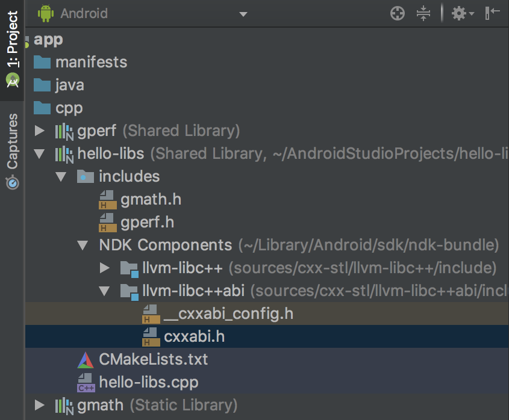Screen dimensions: 509x420
Task: Open the gmath.h file
Action: [151, 199]
